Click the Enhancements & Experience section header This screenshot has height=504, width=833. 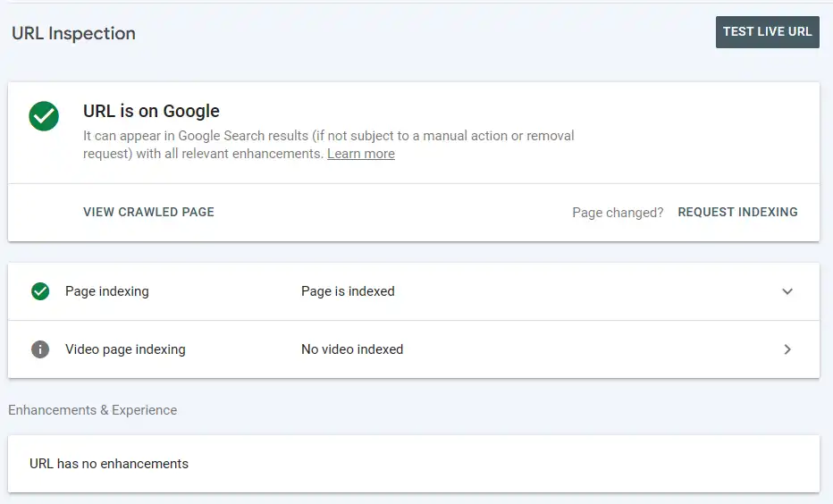(x=92, y=410)
